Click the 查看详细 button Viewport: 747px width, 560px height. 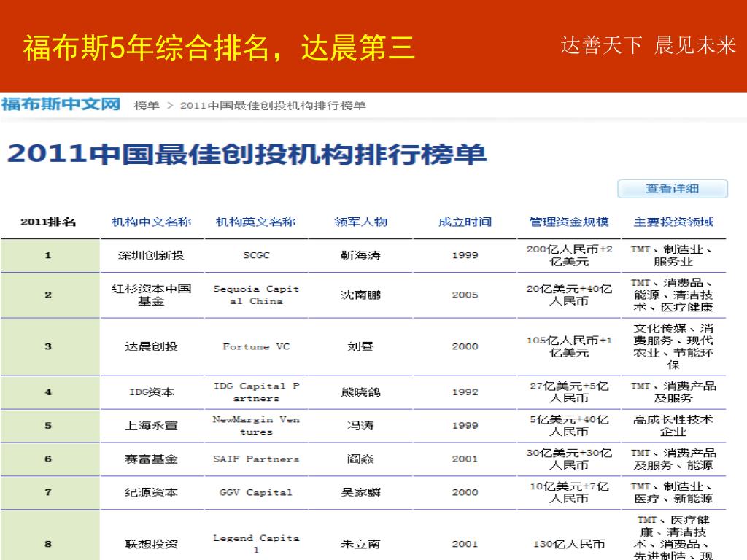(x=672, y=189)
